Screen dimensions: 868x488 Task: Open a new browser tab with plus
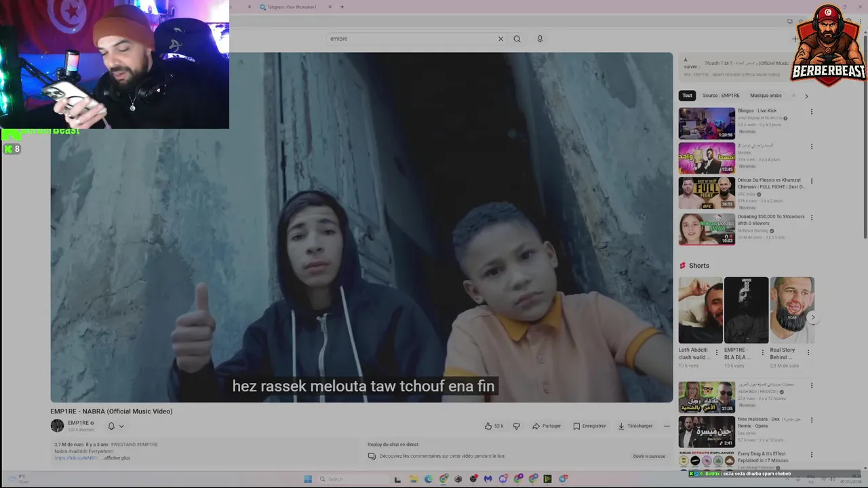pyautogui.click(x=342, y=7)
